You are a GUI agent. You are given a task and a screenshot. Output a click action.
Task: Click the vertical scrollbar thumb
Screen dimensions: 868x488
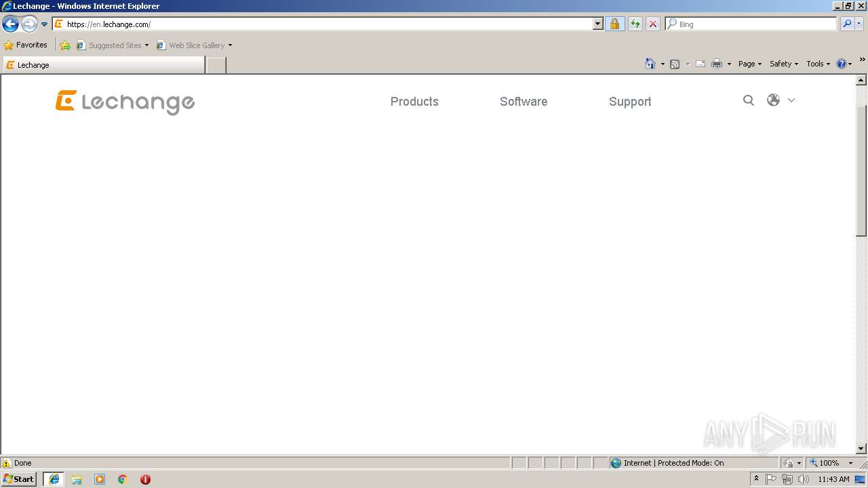click(861, 171)
